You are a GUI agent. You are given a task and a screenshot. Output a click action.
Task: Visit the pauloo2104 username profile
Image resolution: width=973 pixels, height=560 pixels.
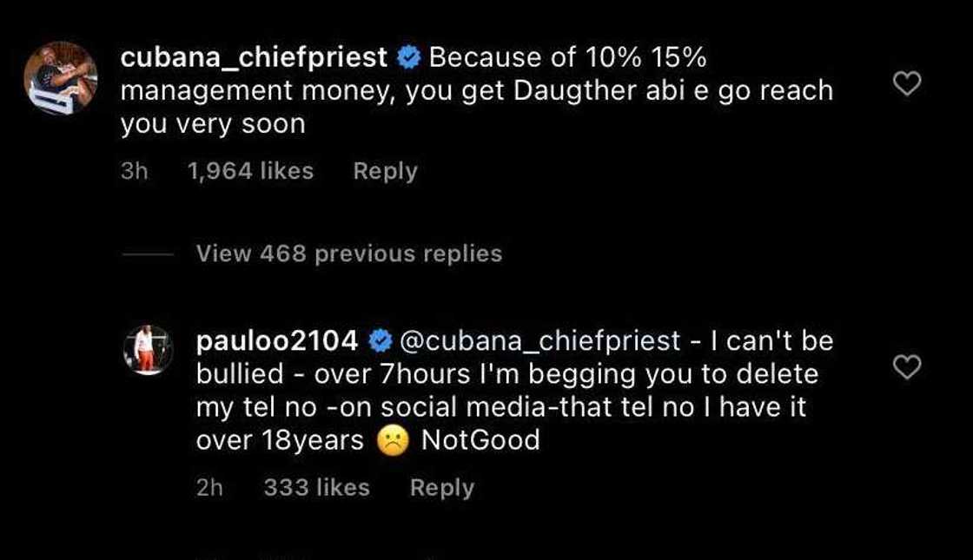point(277,341)
